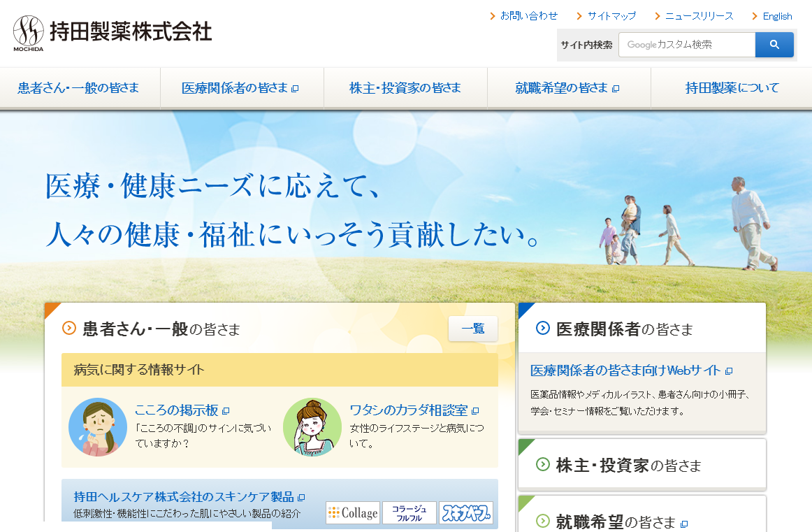Open the ワタシのカラダ相談室 link
The width and height of the screenshot is (812, 532).
pyautogui.click(x=409, y=410)
